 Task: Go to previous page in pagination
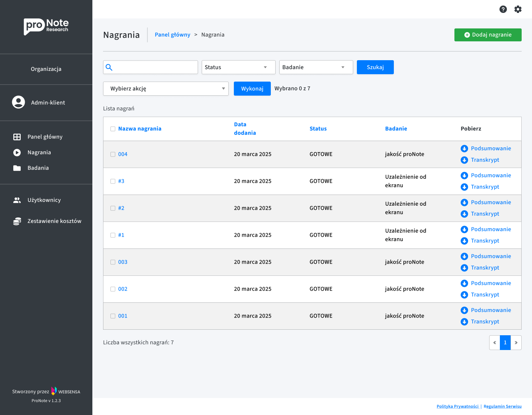[495, 343]
